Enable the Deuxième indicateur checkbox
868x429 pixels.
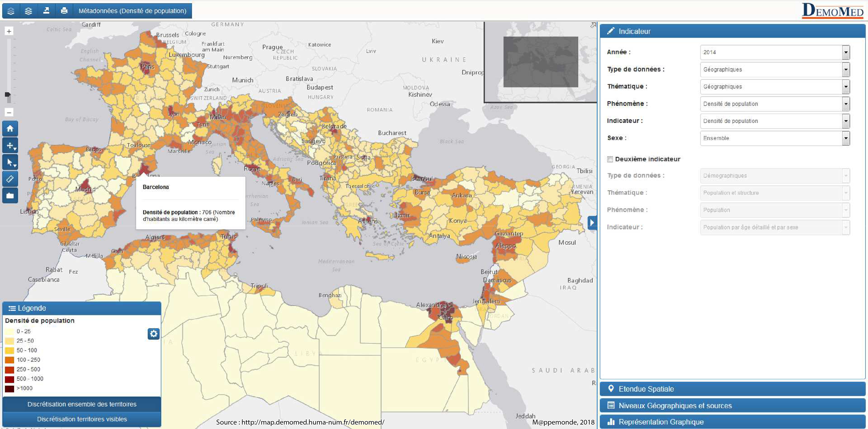click(x=610, y=159)
